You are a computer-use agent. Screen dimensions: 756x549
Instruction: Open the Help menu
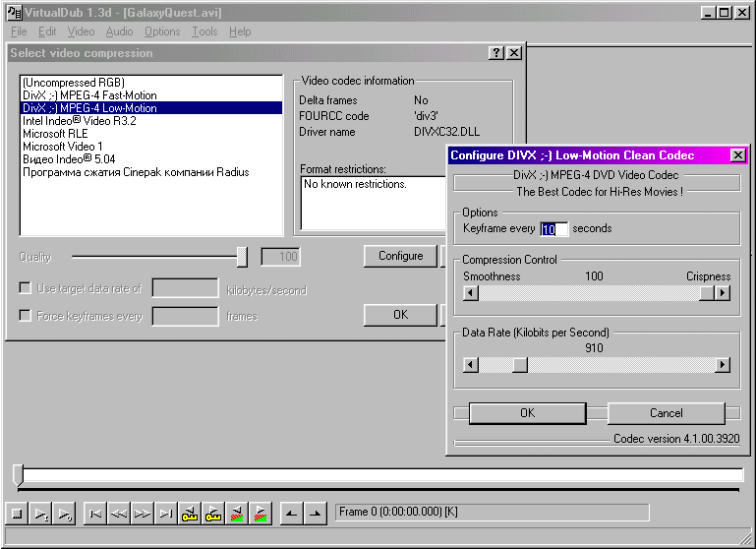tap(240, 31)
